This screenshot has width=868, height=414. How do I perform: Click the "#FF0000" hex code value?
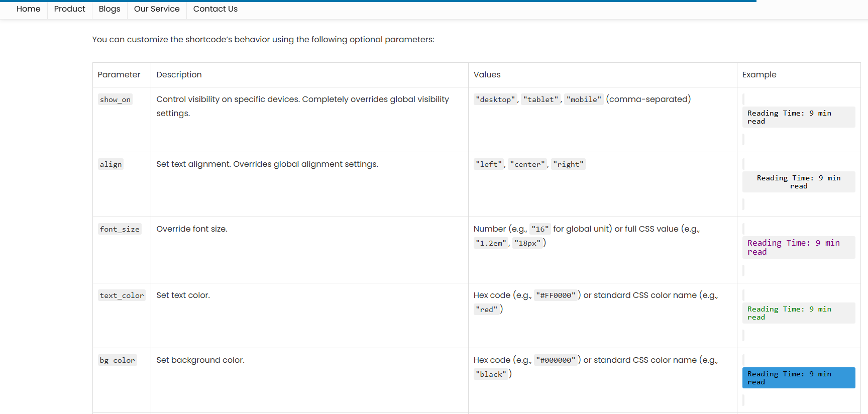(x=556, y=295)
